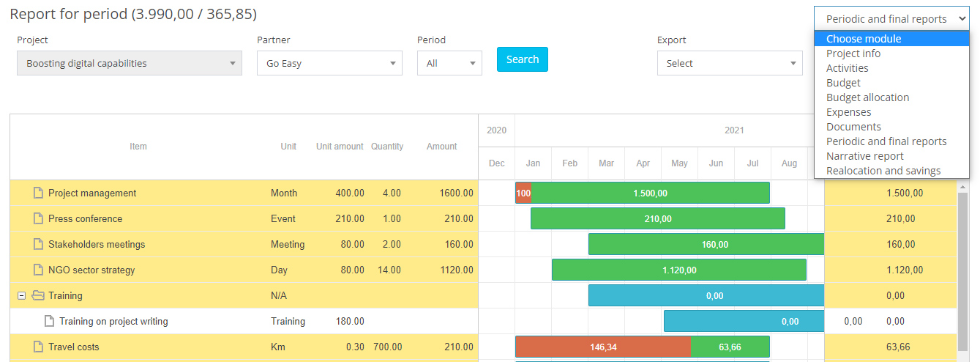The image size is (980, 362).
Task: Click the Travel costs file icon
Action: (x=38, y=347)
